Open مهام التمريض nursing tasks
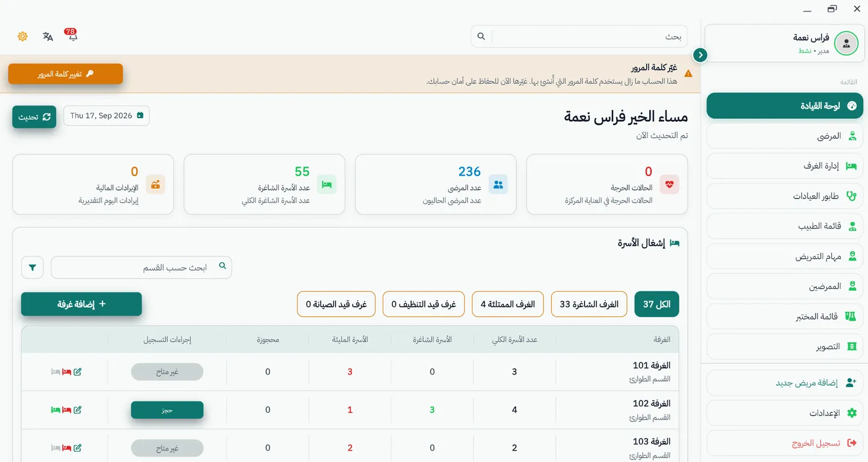 tap(784, 256)
